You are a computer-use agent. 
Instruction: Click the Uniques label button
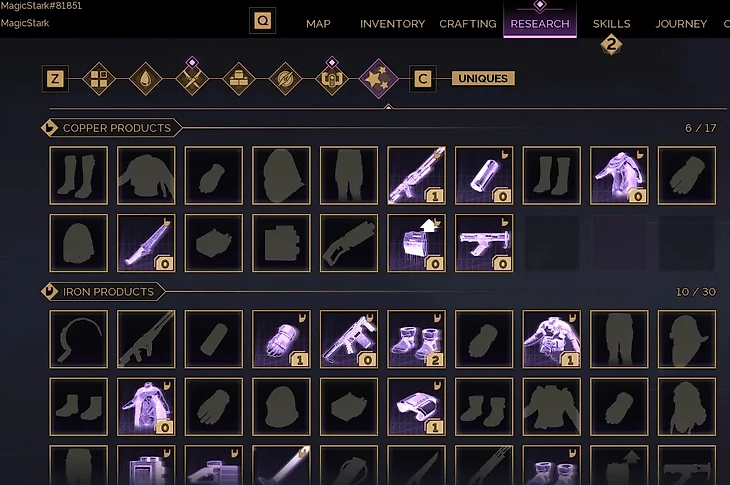click(x=483, y=78)
